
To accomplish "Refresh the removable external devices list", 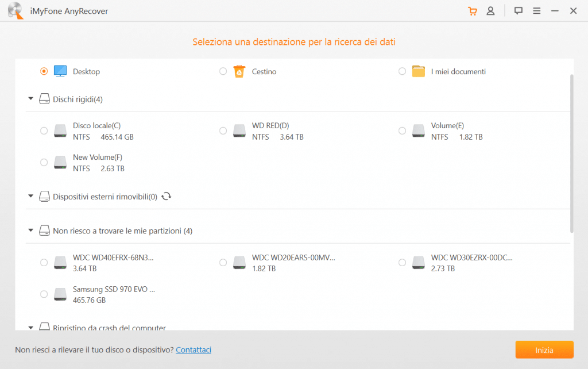I will [x=166, y=197].
